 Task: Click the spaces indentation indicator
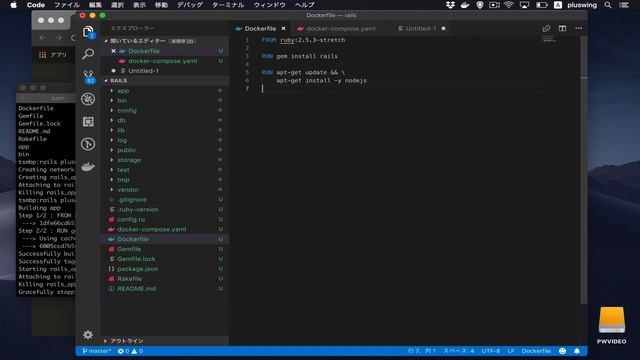[x=459, y=351]
